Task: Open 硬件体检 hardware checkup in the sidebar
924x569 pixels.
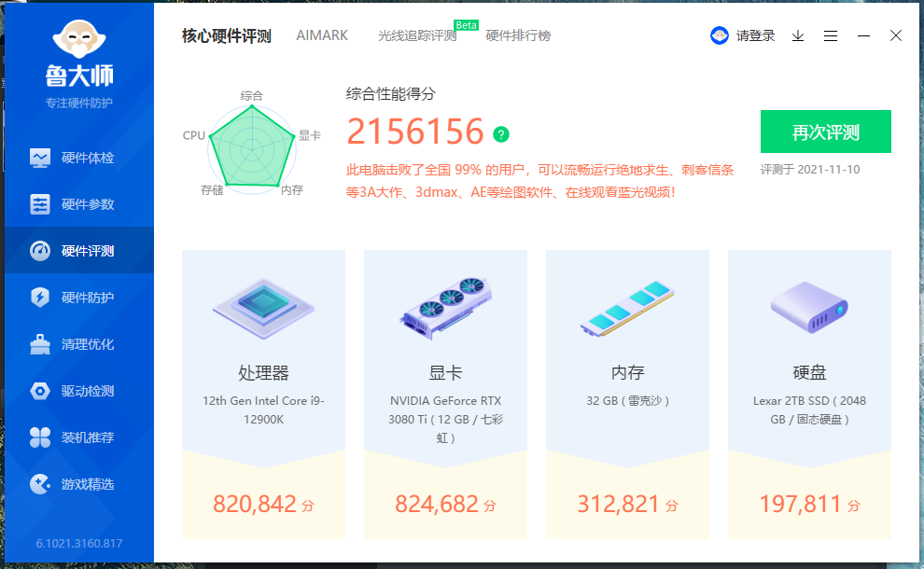Action: point(79,158)
